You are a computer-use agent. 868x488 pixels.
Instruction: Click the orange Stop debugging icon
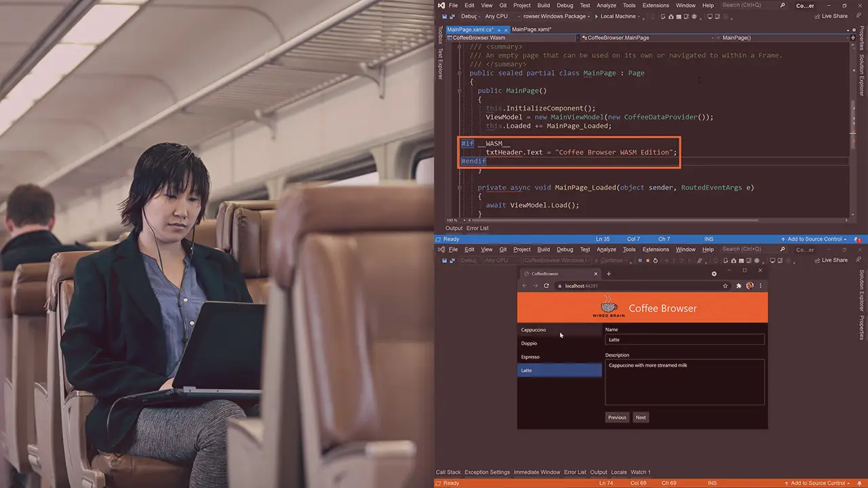click(x=648, y=260)
